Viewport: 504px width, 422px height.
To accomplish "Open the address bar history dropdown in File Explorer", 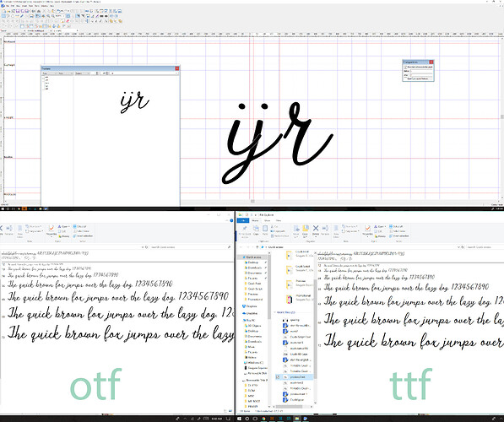I will pyautogui.click(x=458, y=247).
